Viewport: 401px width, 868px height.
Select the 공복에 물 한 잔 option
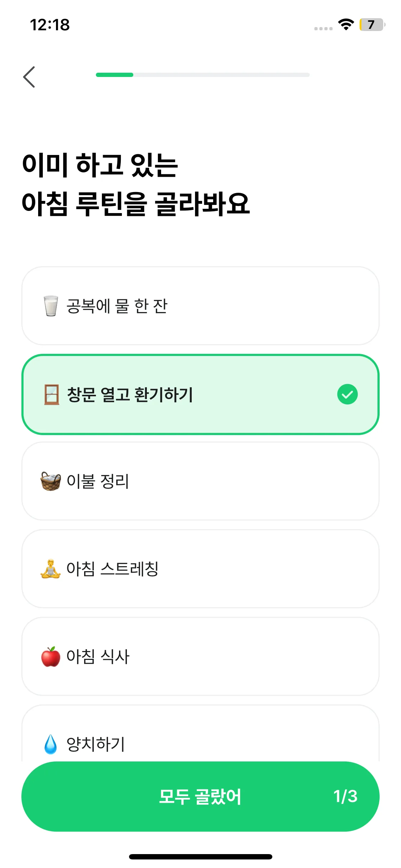(x=200, y=306)
